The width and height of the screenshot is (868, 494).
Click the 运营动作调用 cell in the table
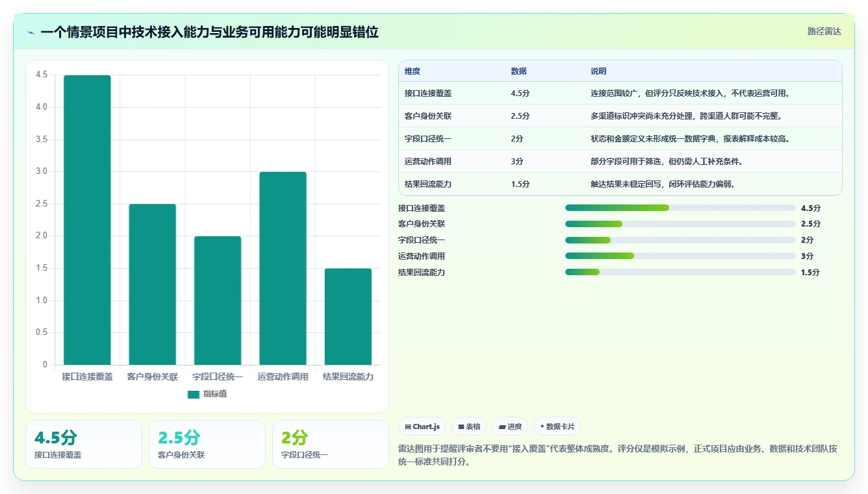pyautogui.click(x=428, y=162)
